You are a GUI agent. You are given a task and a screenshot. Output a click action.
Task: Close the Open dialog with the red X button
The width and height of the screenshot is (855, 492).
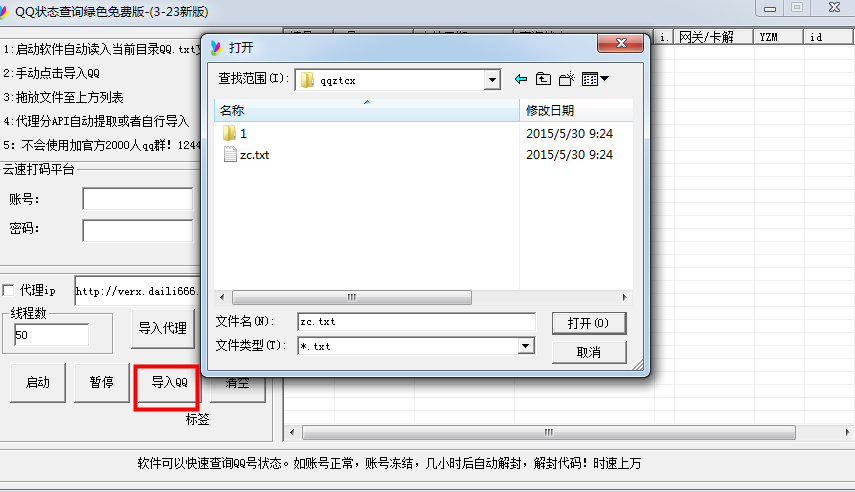click(x=620, y=43)
